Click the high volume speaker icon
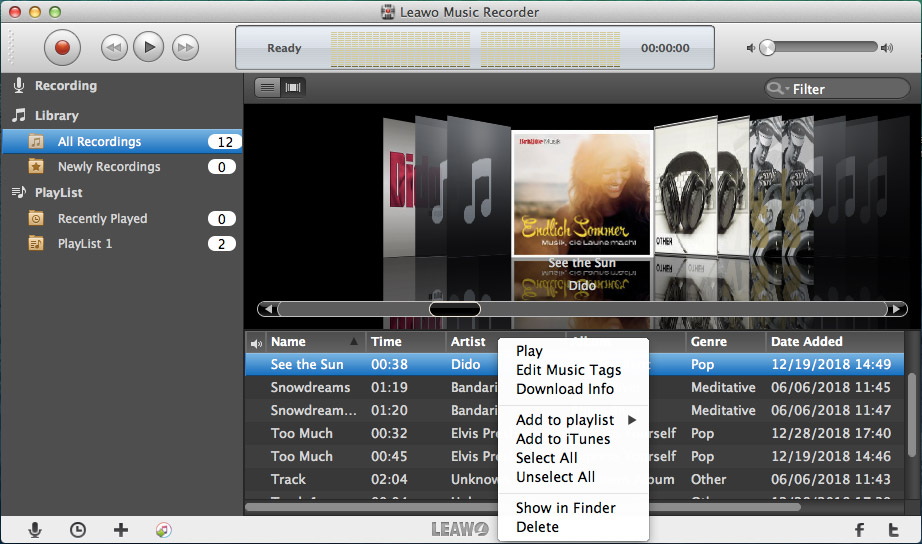 point(887,48)
